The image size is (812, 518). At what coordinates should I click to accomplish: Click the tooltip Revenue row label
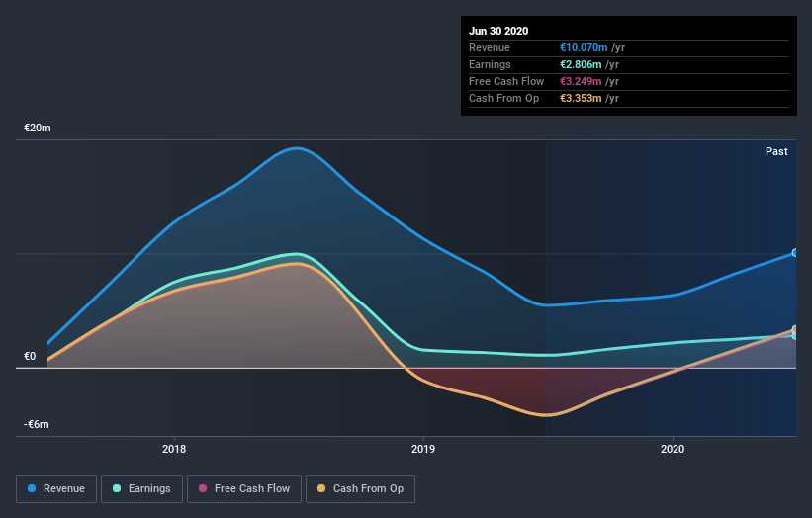tap(490, 47)
